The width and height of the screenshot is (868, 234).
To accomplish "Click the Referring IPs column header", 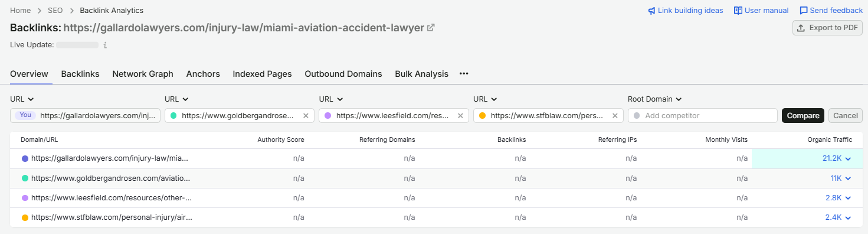I will pyautogui.click(x=617, y=139).
